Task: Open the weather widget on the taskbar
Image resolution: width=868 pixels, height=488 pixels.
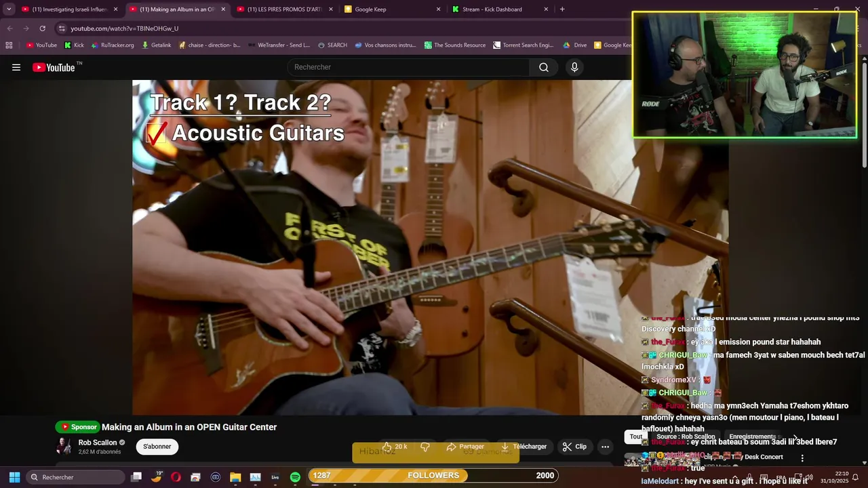Action: (157, 477)
